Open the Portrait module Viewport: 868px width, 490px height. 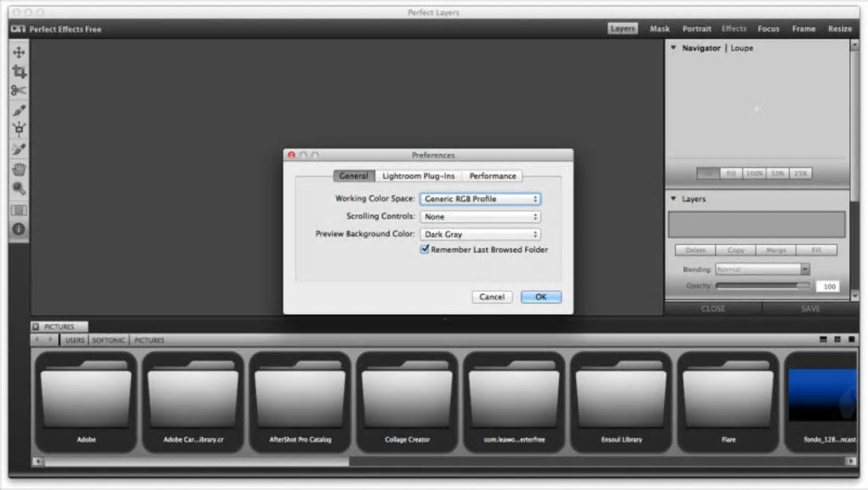coord(696,28)
